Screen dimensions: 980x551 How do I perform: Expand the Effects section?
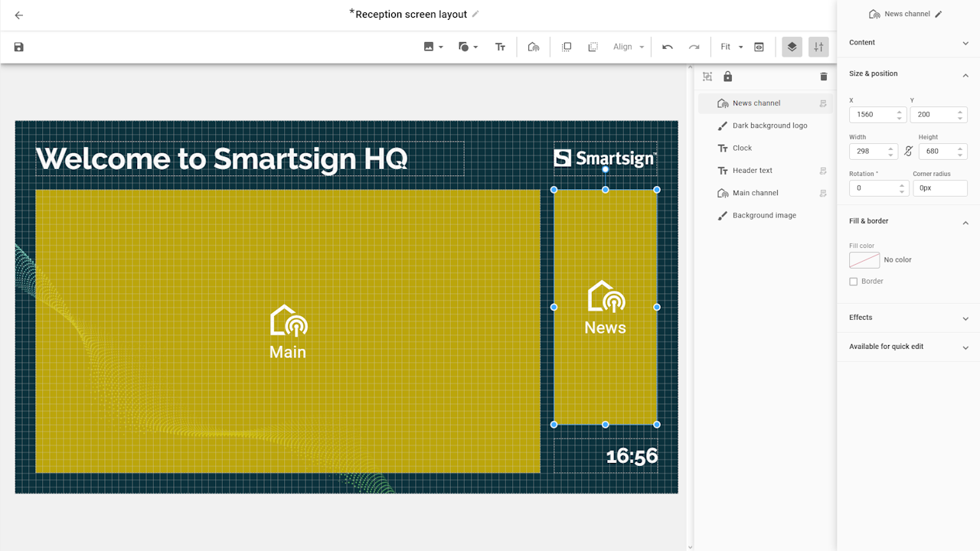(x=907, y=318)
